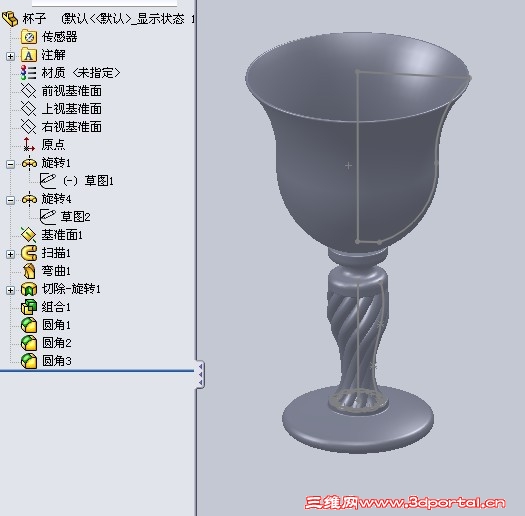Click the panel collapse arrows on the splitter
525x516 pixels.
(200, 374)
